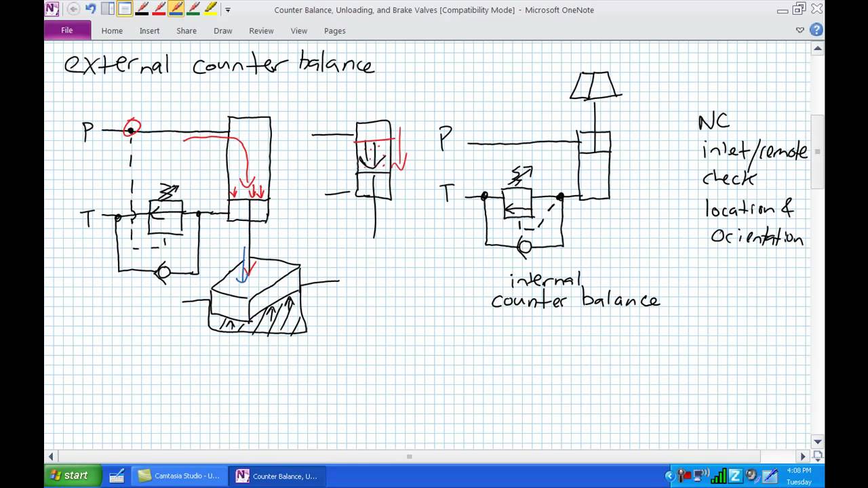Viewport: 868px width, 488px height.
Task: Click the horizontal scrollbar thumb
Action: 410,456
